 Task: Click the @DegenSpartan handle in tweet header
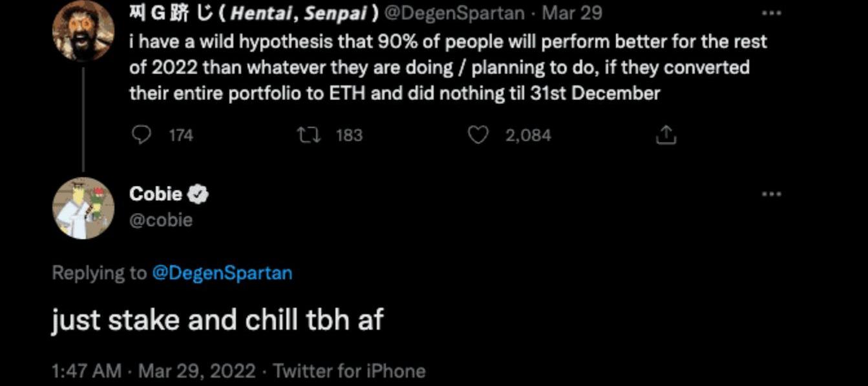coord(454,13)
